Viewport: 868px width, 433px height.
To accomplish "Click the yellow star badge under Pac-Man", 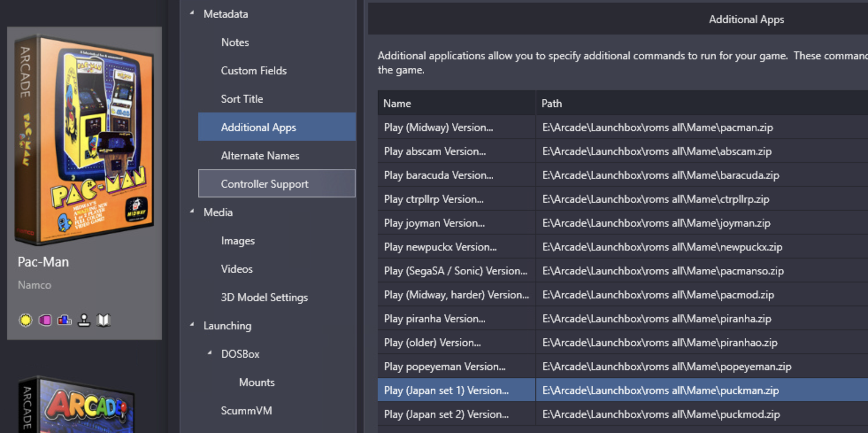I will point(26,320).
